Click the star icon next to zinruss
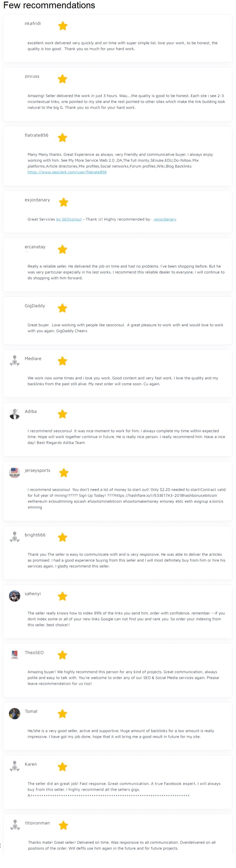Screen dimensions: 236x868 tap(62, 79)
